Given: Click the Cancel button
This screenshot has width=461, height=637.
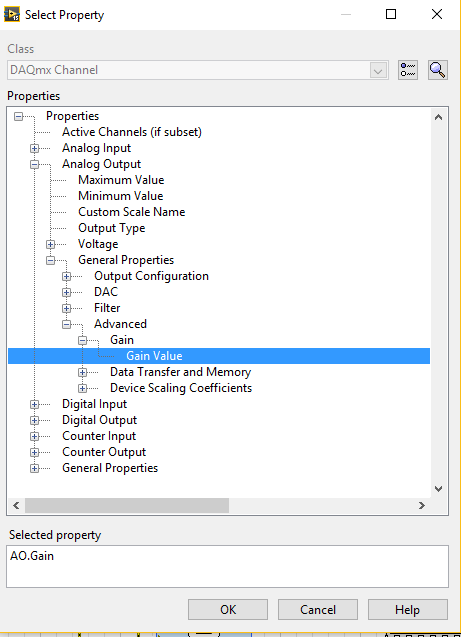Looking at the screenshot, I should (318, 610).
